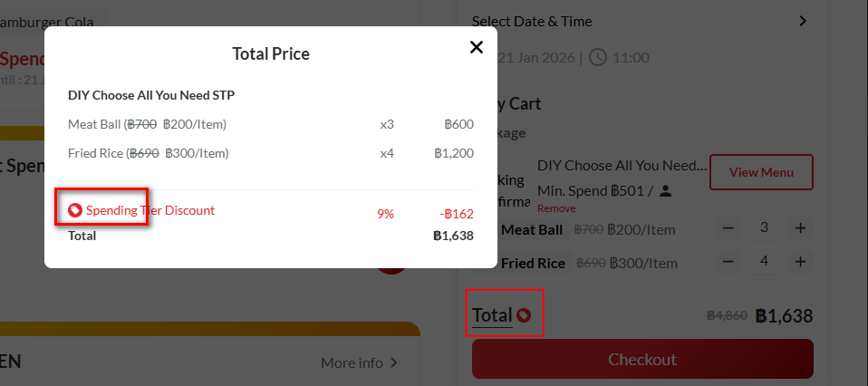Image resolution: width=868 pixels, height=386 pixels.
Task: Increase Meat Ball quantity with plus icon
Action: (800, 228)
